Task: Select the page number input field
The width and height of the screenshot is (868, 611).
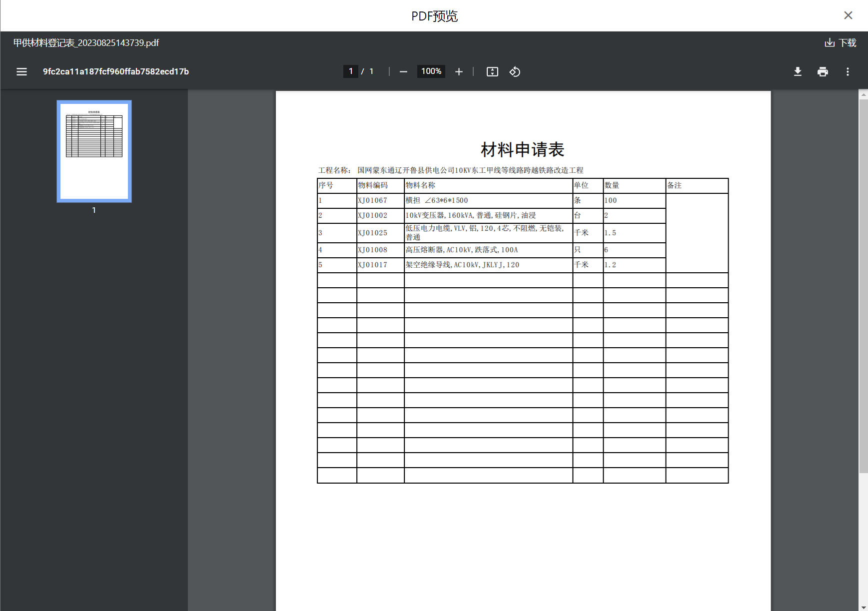Action: (x=351, y=71)
